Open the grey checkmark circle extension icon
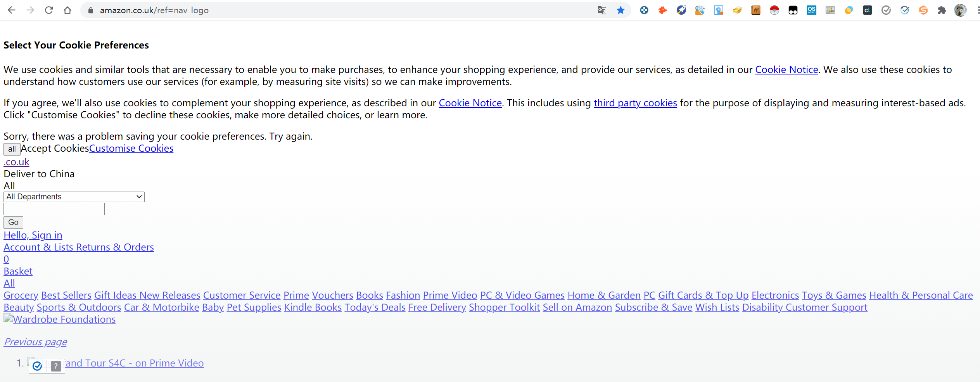 (886, 10)
